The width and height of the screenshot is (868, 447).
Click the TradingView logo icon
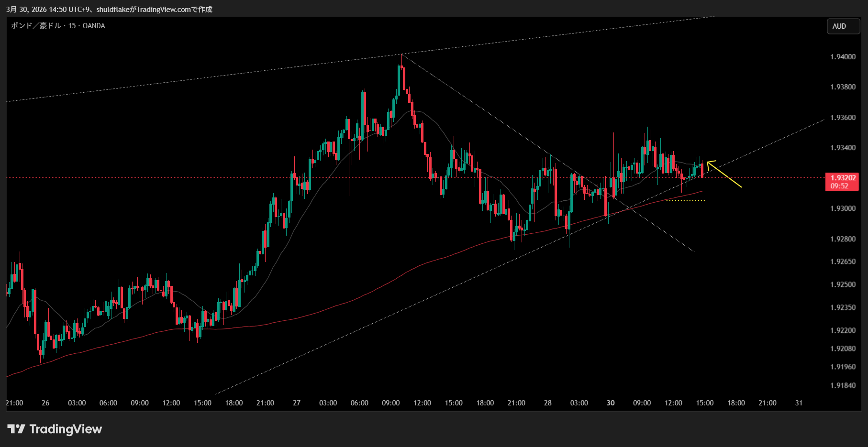point(16,429)
